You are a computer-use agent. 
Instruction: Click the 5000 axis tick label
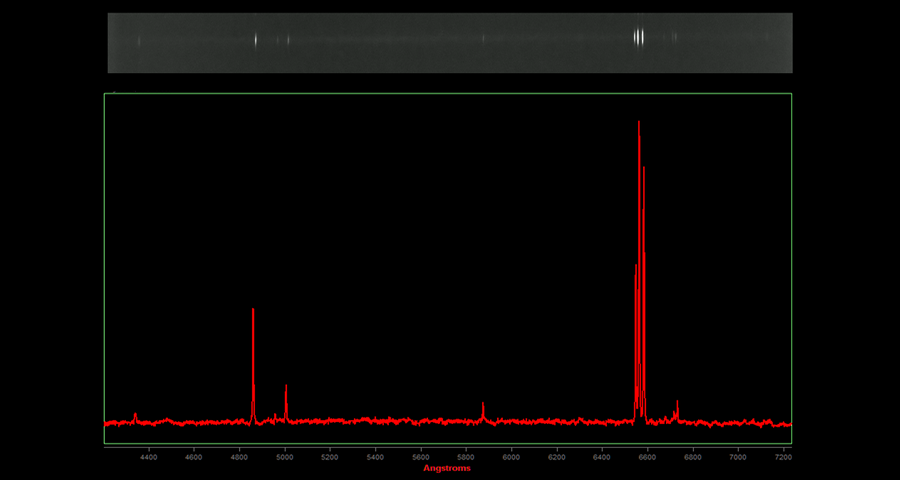pos(285,456)
